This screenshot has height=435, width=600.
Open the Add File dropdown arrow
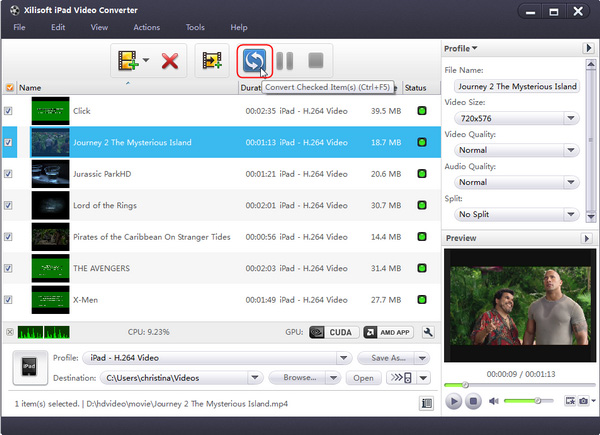coord(146,60)
